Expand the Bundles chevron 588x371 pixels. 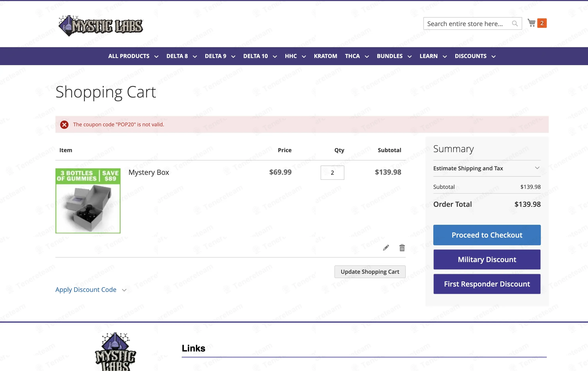pos(410,57)
